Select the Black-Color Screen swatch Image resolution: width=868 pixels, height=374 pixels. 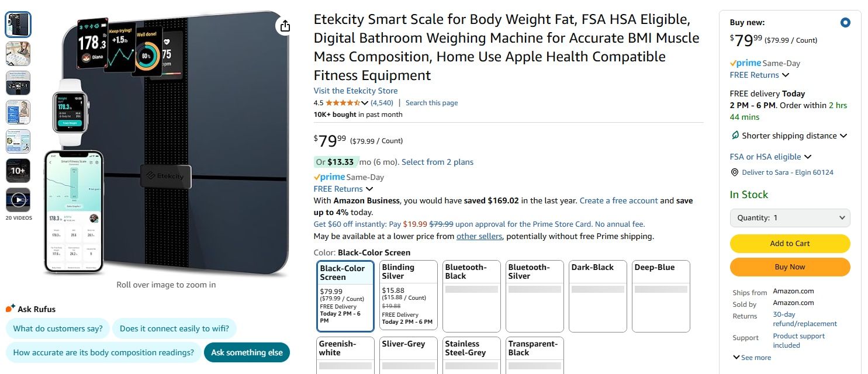pyautogui.click(x=345, y=295)
